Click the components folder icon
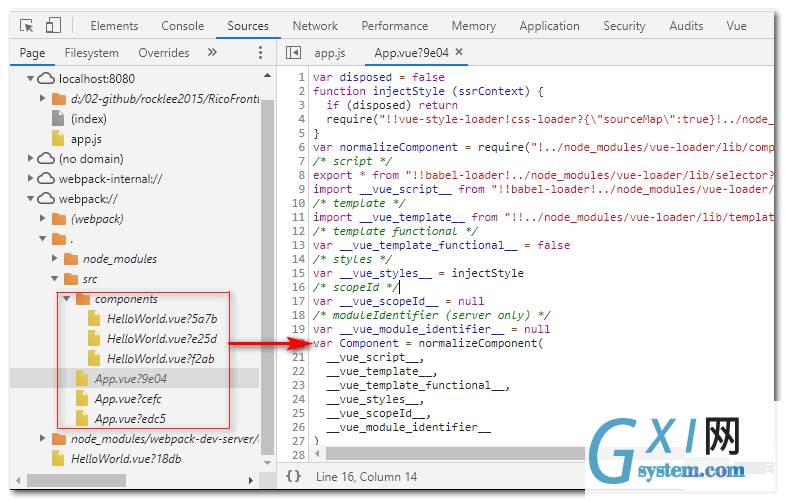 click(83, 299)
